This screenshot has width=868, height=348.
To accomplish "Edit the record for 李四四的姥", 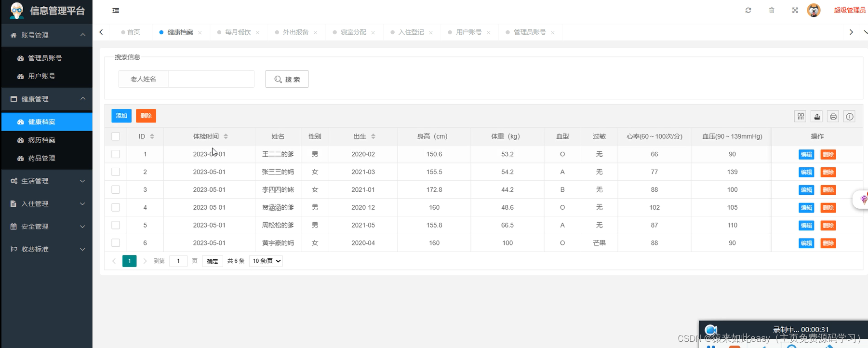I will pyautogui.click(x=806, y=190).
